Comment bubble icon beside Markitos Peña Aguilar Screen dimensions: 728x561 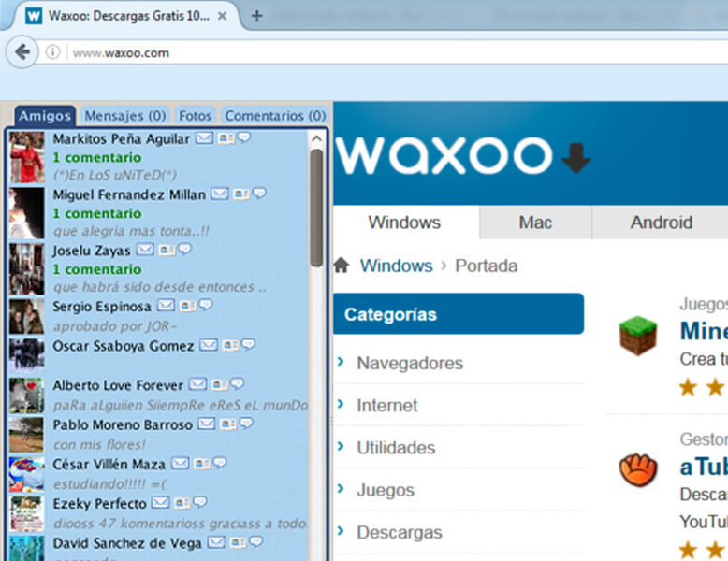point(244,137)
